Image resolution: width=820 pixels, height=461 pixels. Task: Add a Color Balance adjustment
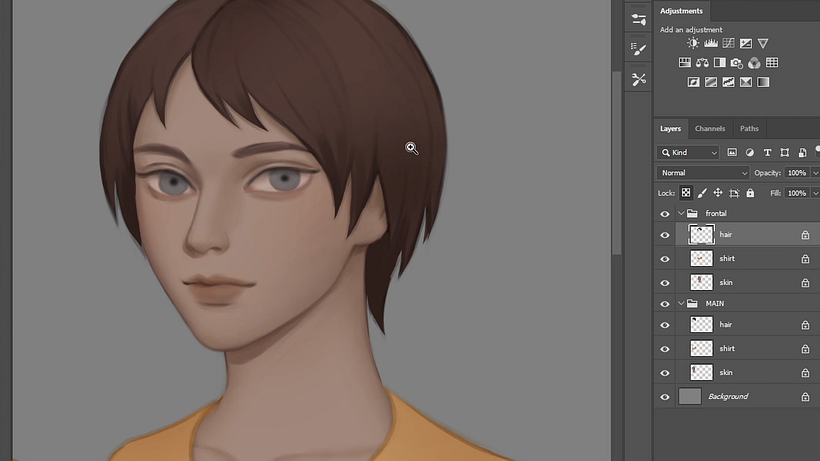702,63
